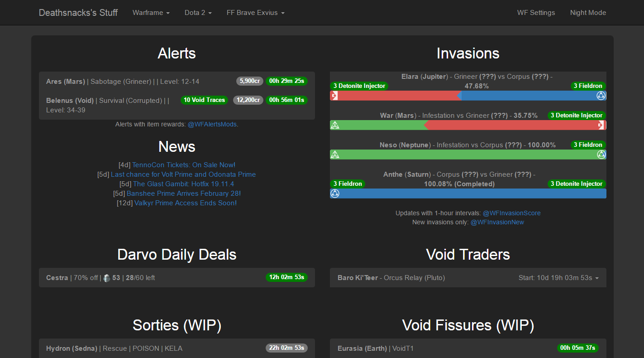This screenshot has height=358, width=644.
Task: Click the Void Fissures (WIP) heading
Action: [468, 325]
